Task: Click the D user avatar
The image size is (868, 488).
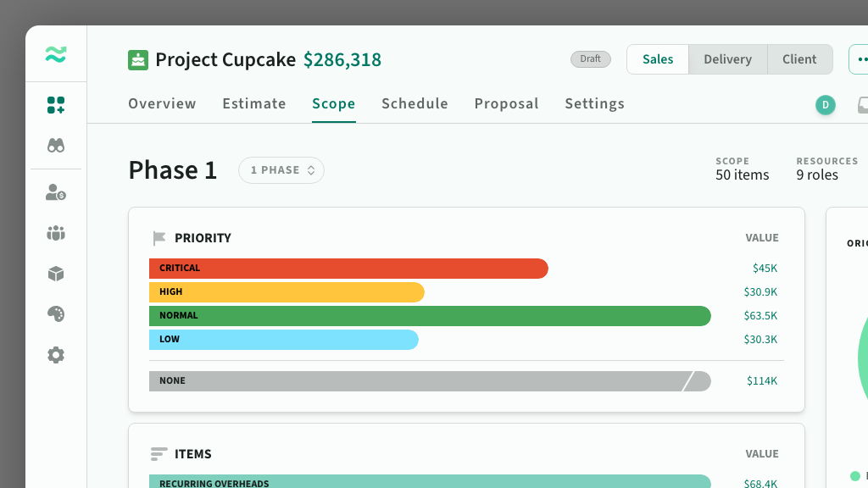Action: tap(826, 105)
